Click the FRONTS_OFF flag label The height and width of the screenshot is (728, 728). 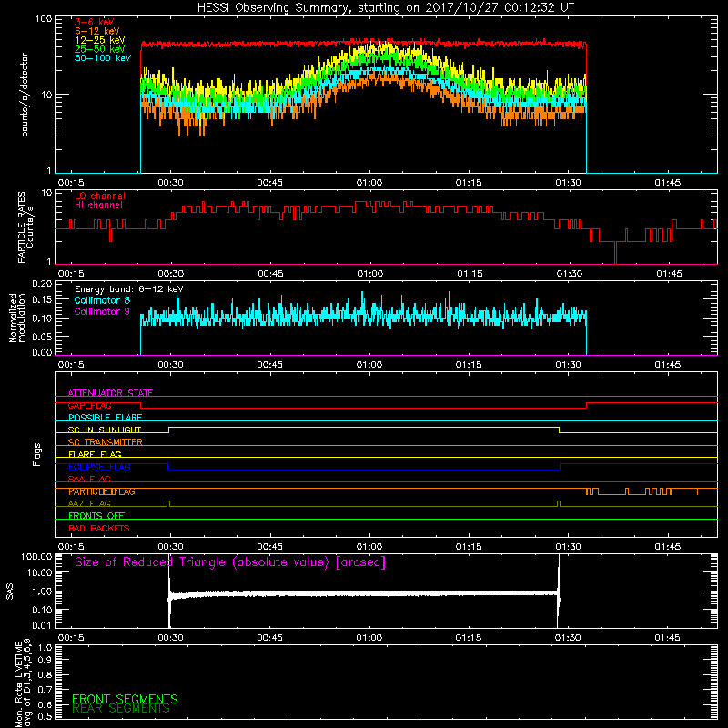(96, 516)
